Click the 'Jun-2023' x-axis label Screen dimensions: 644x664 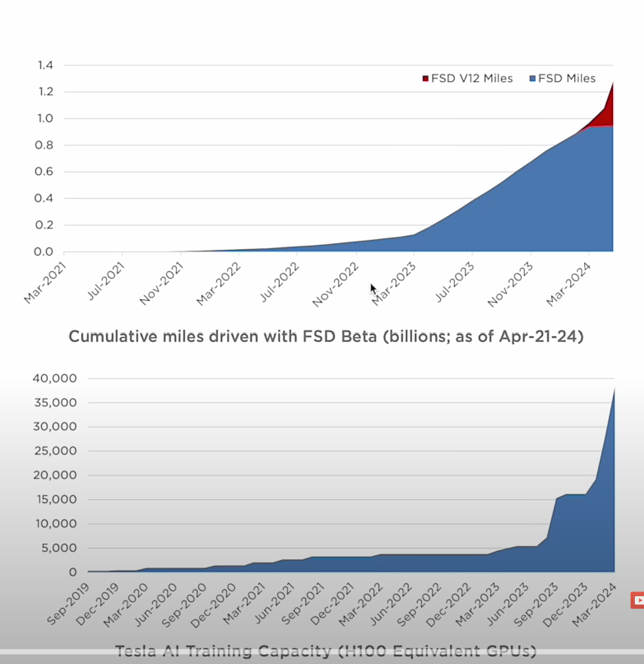point(507,604)
